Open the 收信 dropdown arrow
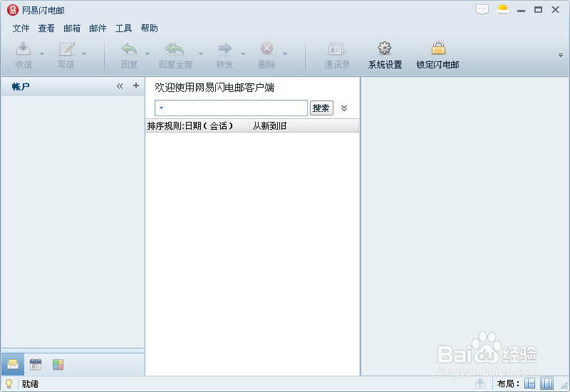The image size is (570, 392). 42,54
